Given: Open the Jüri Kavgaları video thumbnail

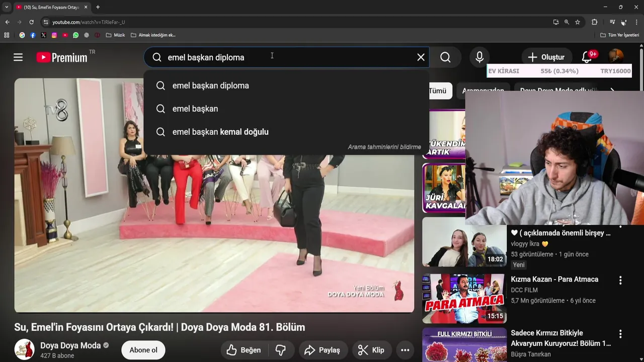Looking at the screenshot, I should pyautogui.click(x=444, y=188).
